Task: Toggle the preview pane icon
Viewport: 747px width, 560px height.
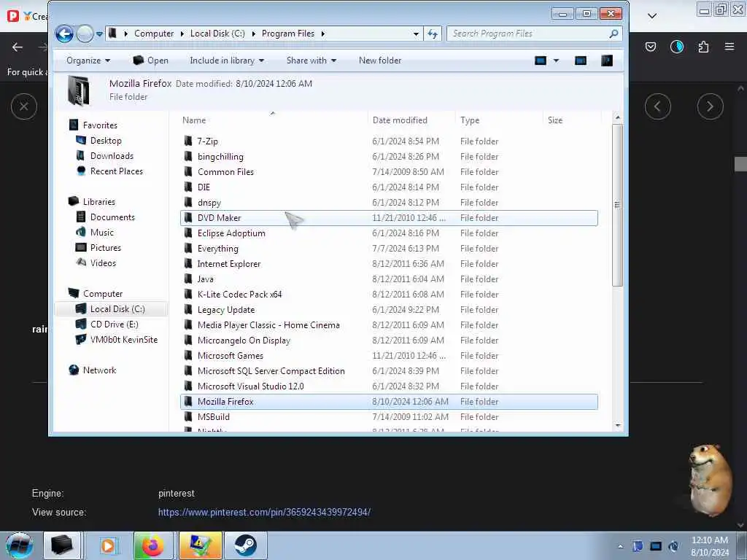Action: [x=580, y=61]
